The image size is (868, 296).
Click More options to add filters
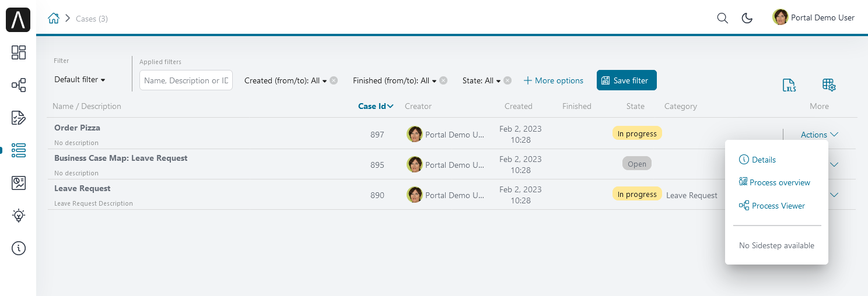(553, 81)
